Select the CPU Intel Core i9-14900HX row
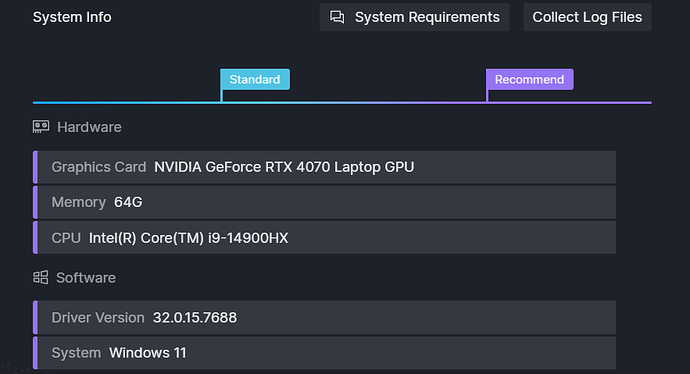This screenshot has height=374, width=690. click(x=324, y=238)
